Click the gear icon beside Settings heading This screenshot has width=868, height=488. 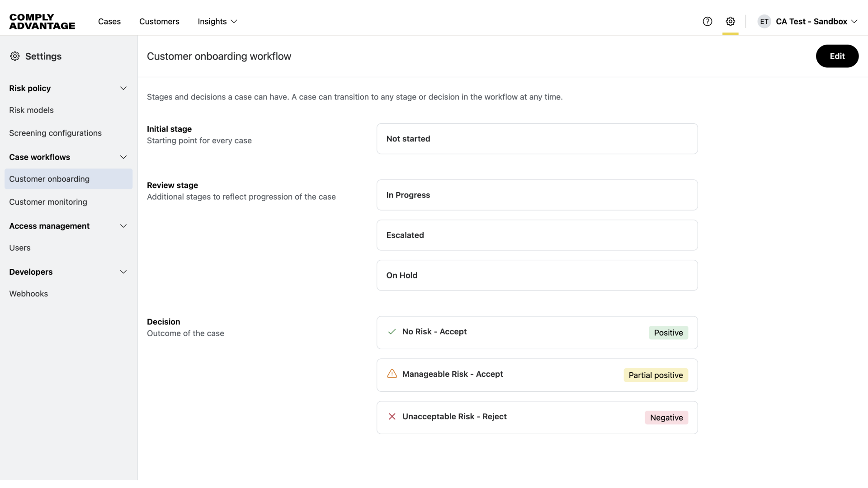(15, 56)
